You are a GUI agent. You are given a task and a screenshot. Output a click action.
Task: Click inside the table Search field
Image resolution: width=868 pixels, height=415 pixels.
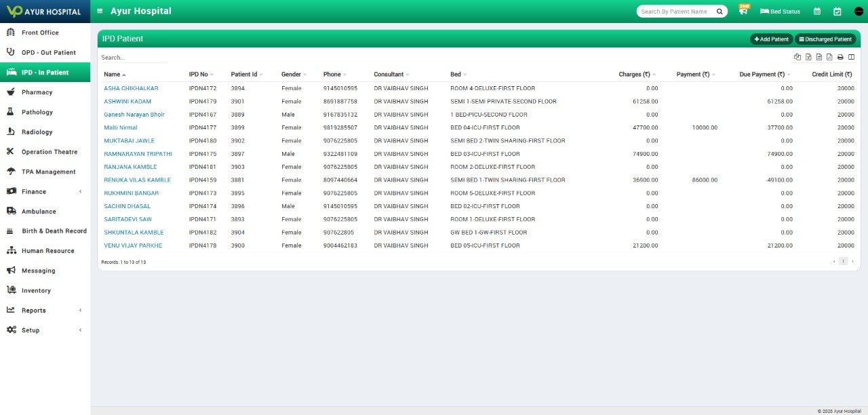point(134,57)
